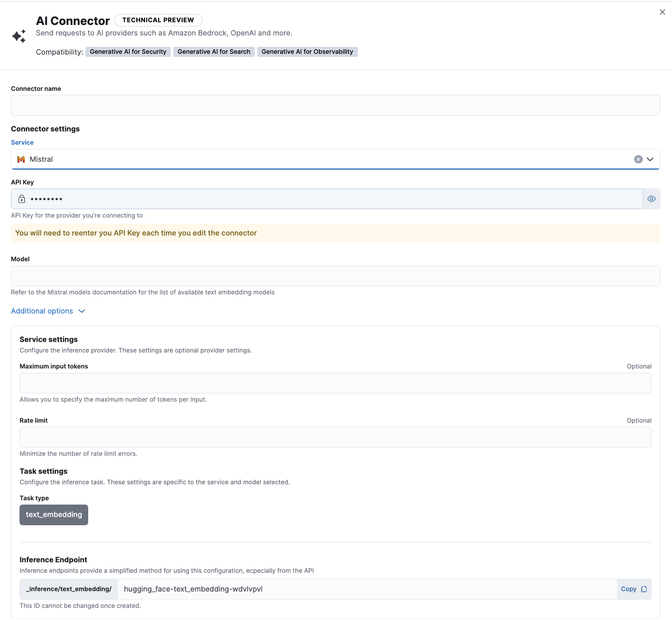The height and width of the screenshot is (620, 672).
Task: Click the Service settings heading
Action: point(49,340)
